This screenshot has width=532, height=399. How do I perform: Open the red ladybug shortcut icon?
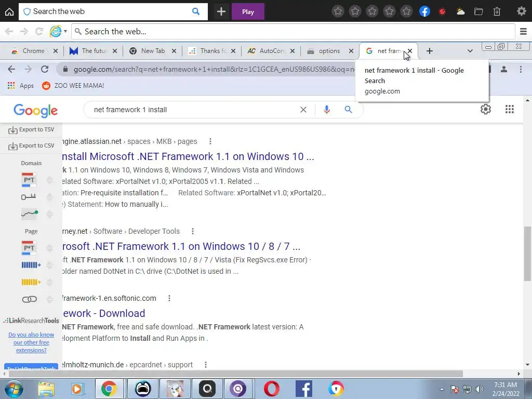(x=442, y=11)
